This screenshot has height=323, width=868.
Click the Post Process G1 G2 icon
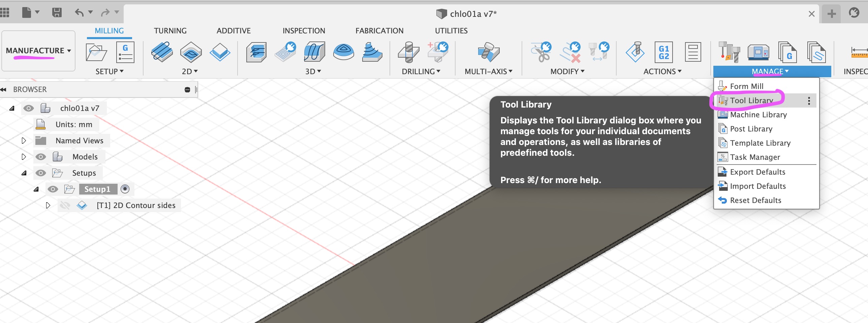tap(664, 52)
